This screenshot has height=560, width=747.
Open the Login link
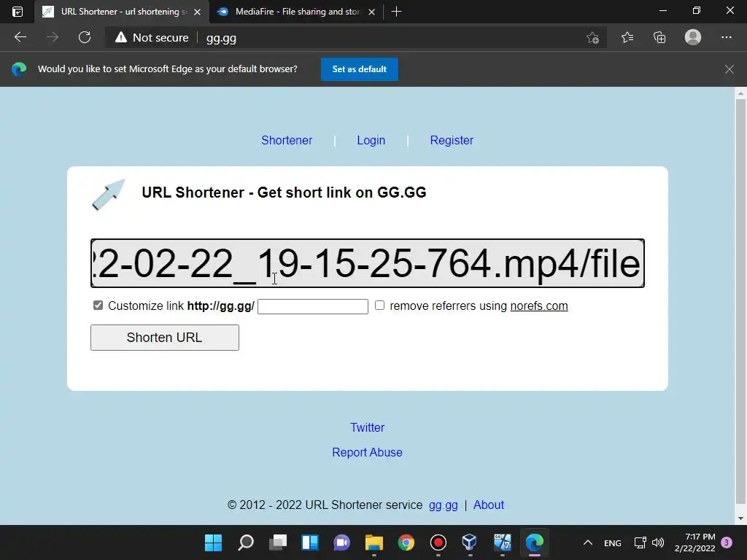tap(371, 141)
